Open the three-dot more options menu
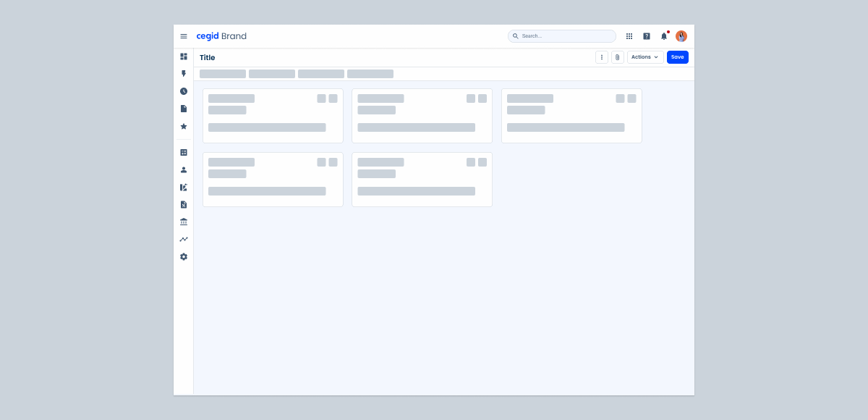868x420 pixels. click(602, 57)
